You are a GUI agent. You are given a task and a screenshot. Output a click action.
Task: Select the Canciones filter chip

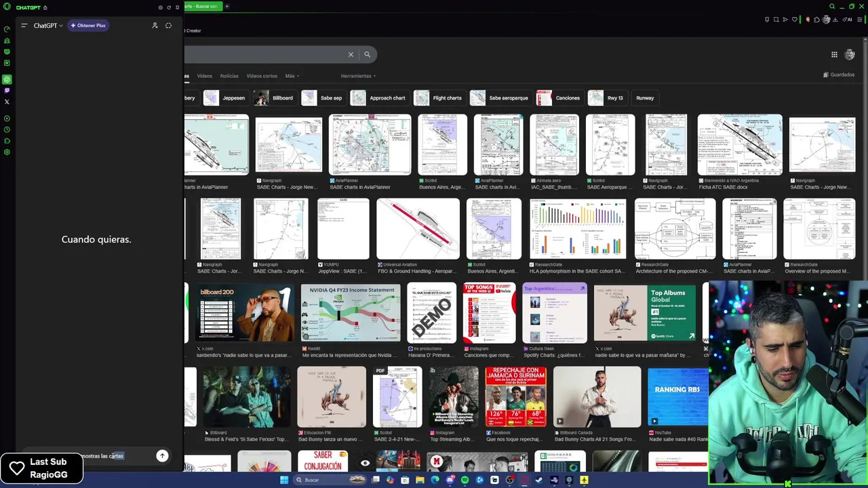coord(559,98)
